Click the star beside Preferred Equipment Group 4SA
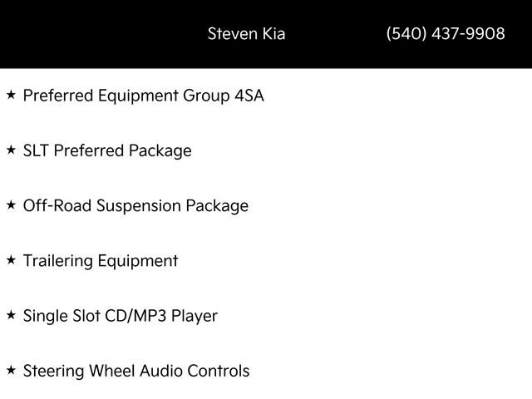Image resolution: width=532 pixels, height=399 pixels. (11, 96)
